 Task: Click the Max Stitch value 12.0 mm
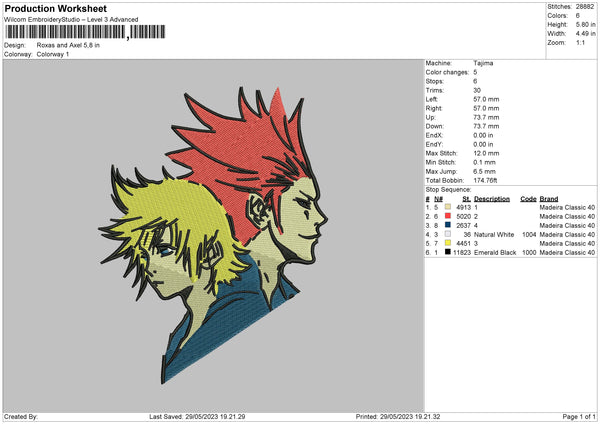pos(486,153)
